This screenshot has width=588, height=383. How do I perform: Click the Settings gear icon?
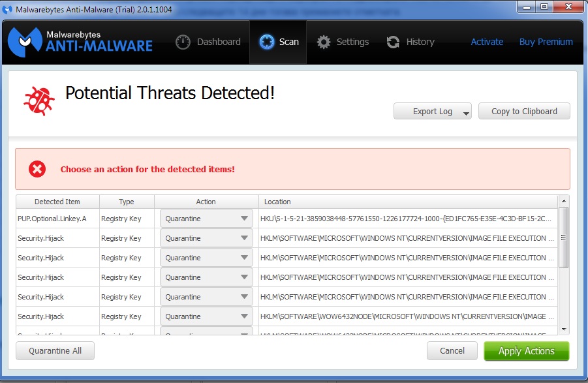(324, 42)
